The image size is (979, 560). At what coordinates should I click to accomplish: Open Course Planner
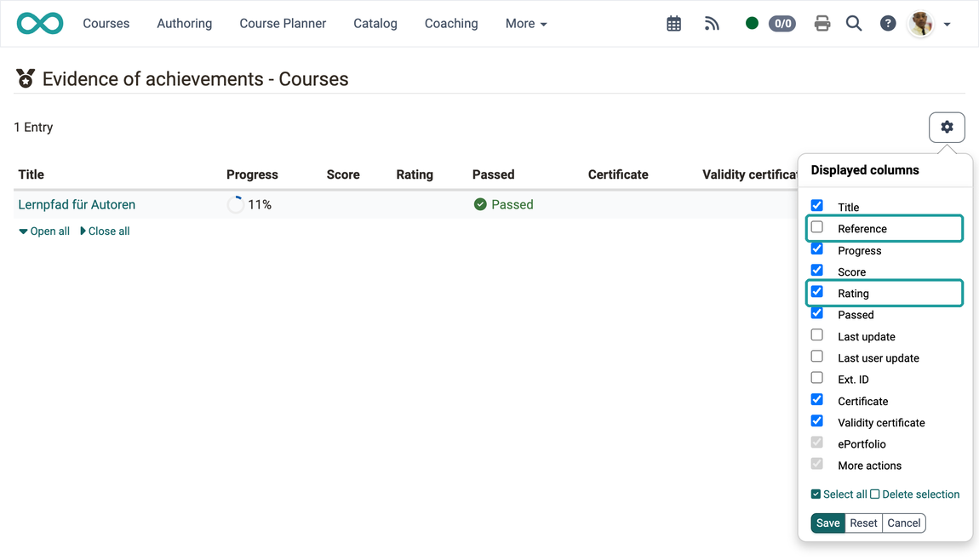click(283, 24)
